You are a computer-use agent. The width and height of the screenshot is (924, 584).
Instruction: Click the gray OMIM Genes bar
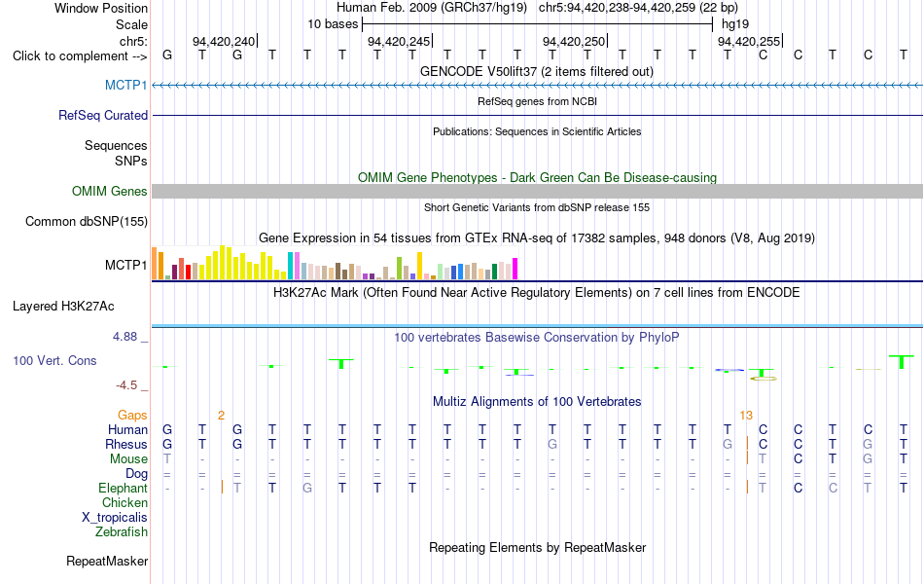click(538, 191)
